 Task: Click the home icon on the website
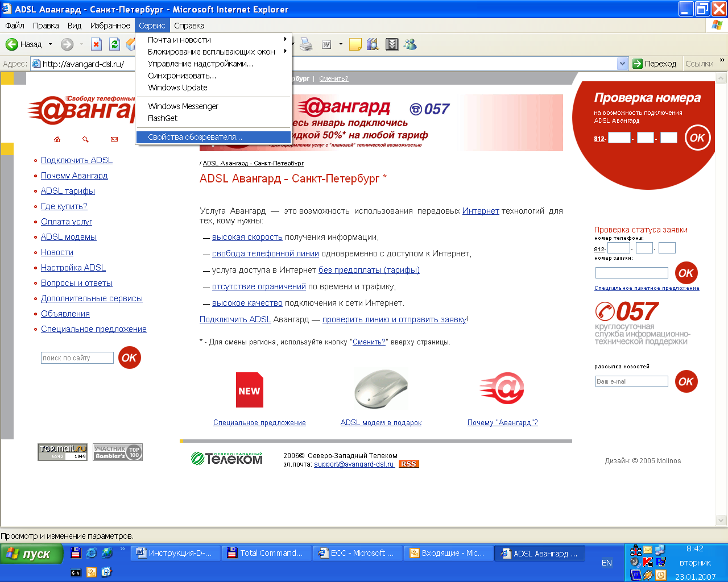57,139
